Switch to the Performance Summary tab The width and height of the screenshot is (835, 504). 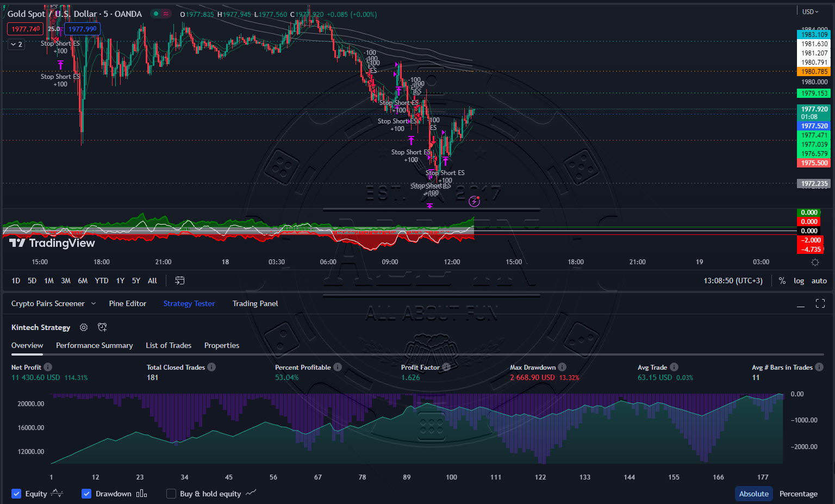94,345
